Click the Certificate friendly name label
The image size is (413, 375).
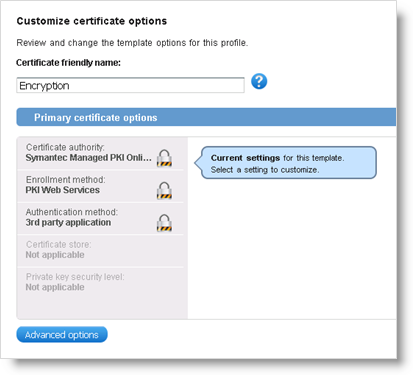click(x=68, y=63)
